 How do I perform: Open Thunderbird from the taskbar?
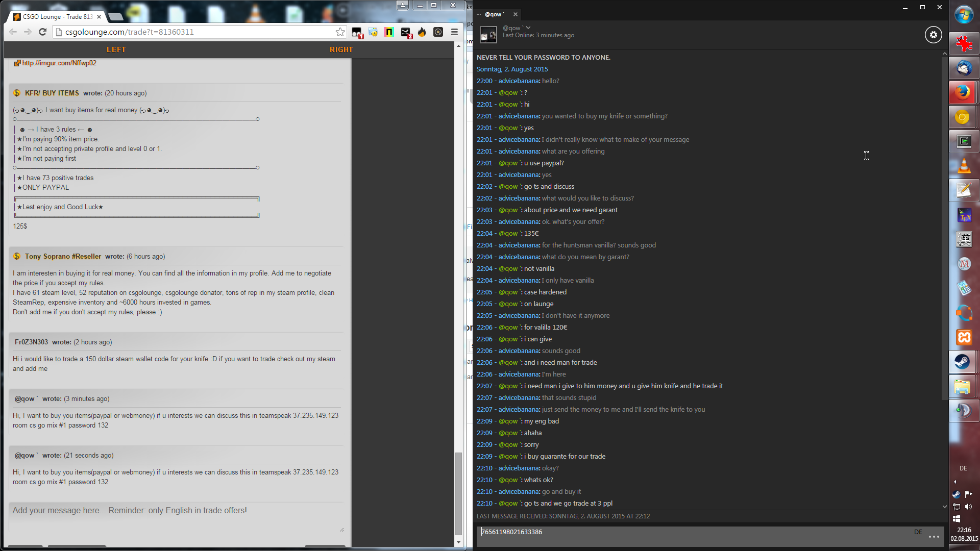(963, 68)
